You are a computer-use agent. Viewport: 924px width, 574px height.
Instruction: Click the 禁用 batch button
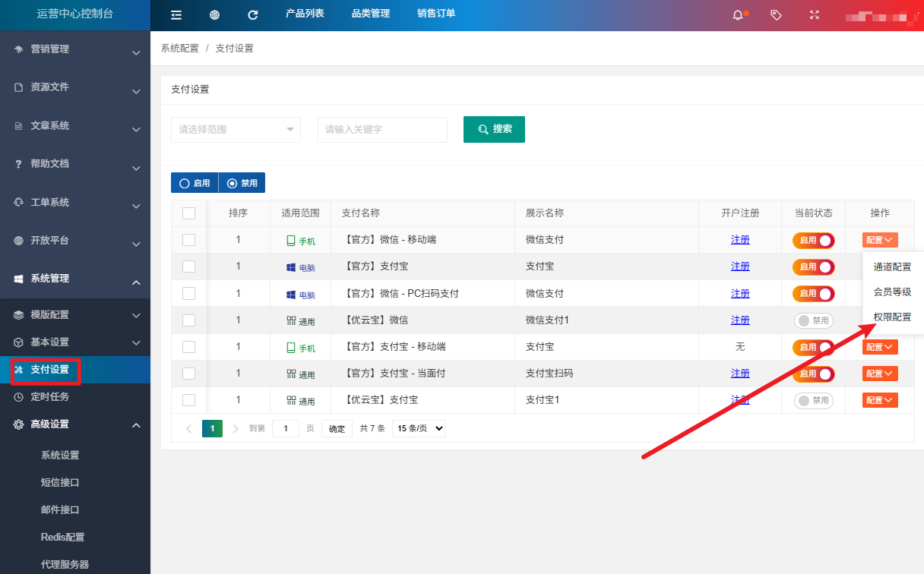[242, 183]
